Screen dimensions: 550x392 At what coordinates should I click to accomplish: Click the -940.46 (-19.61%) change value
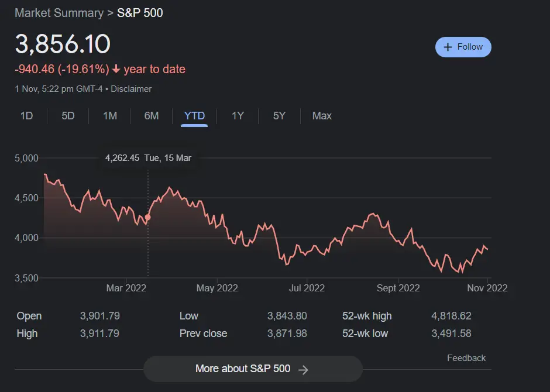(62, 69)
